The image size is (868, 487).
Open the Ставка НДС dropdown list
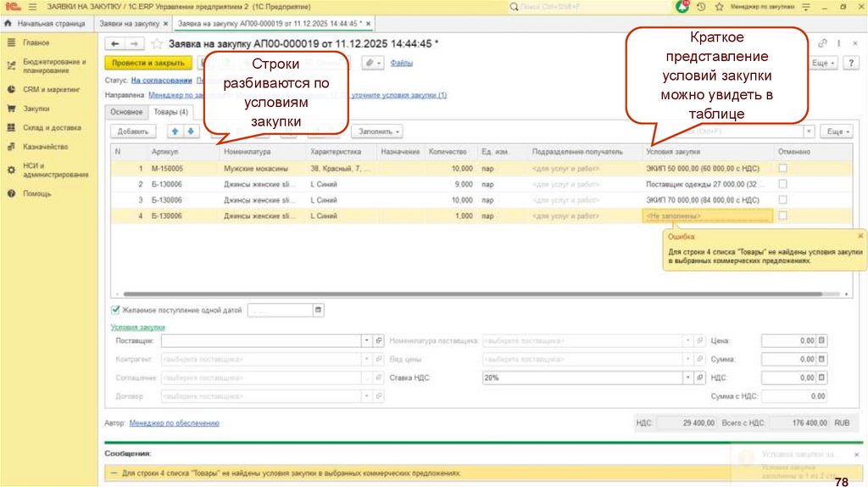pyautogui.click(x=687, y=378)
